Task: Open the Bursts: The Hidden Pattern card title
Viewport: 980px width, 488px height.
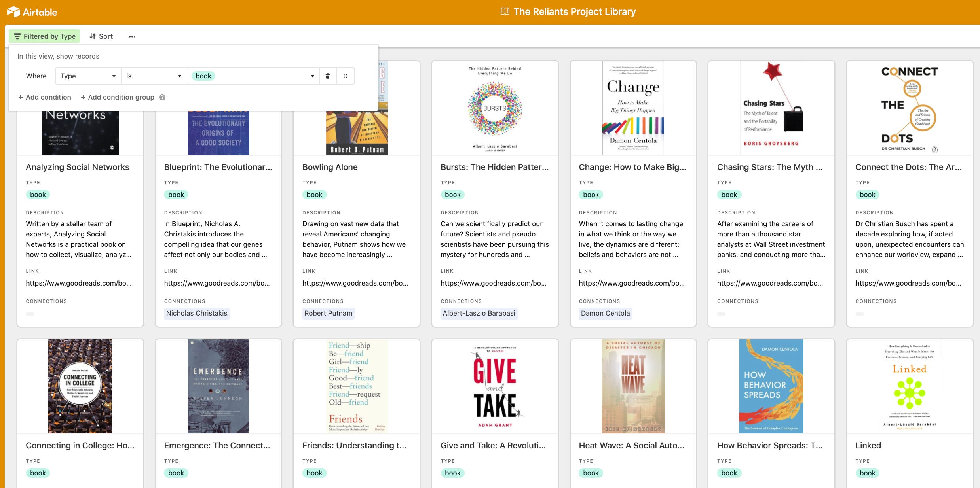Action: coord(495,167)
